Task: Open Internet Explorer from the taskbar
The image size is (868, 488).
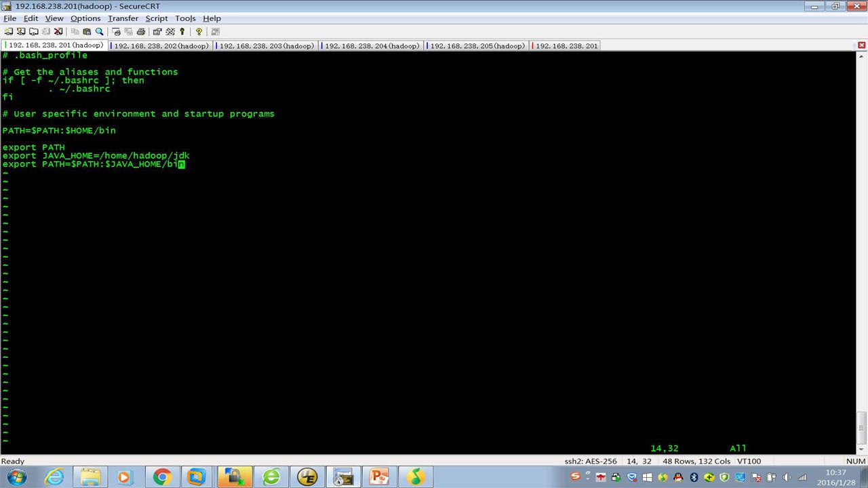Action: click(54, 477)
